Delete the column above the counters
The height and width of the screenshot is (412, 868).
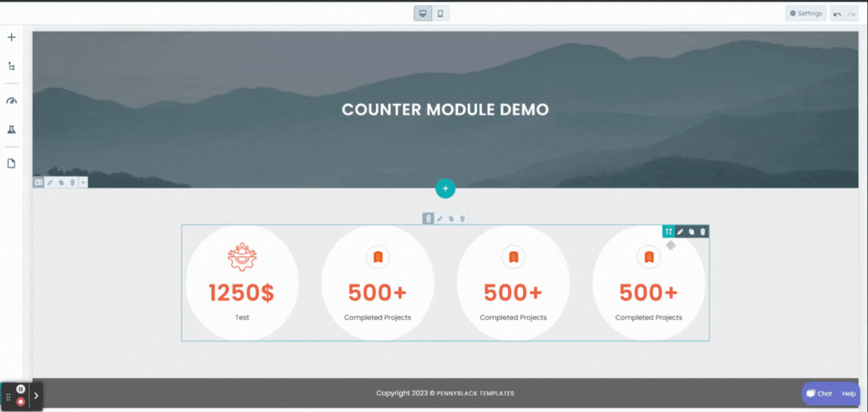(462, 219)
